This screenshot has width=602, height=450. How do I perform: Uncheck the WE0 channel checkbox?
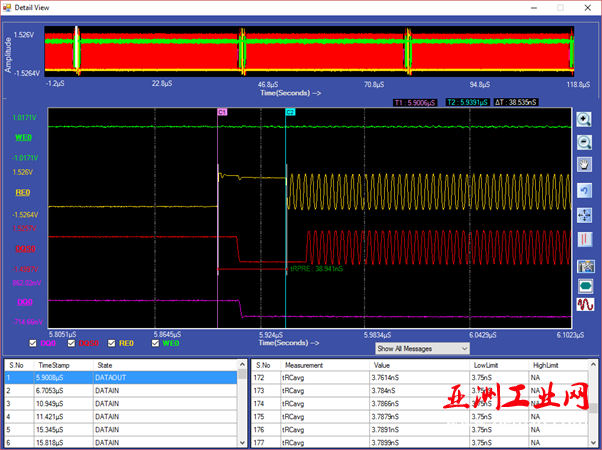pos(155,343)
